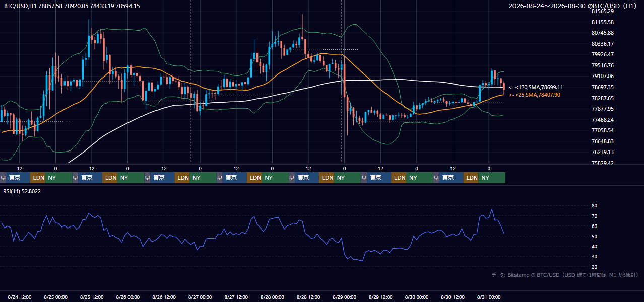Select price level 76239.13
644x302 pixels.
(x=602, y=152)
